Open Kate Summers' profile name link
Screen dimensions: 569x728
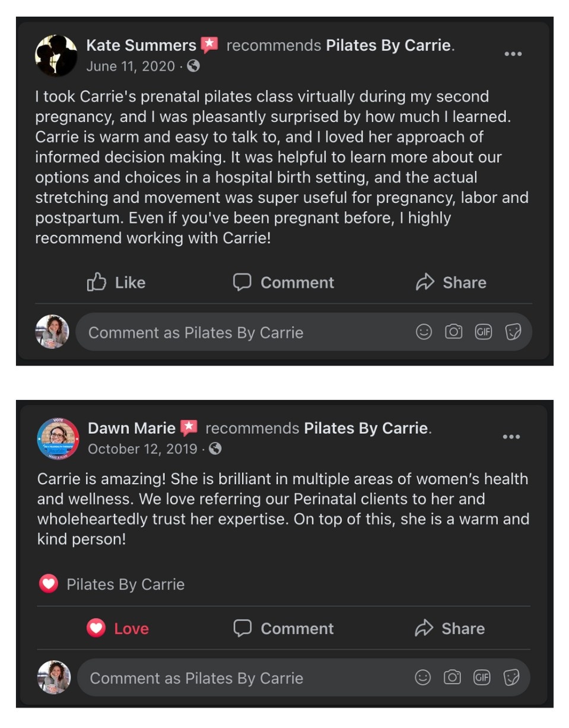pos(141,45)
